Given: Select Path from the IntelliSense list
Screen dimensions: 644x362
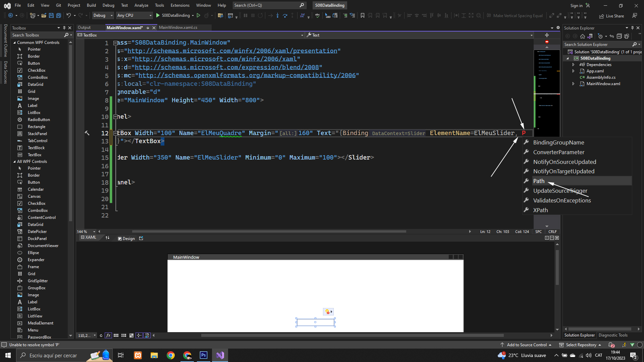Looking at the screenshot, I should (x=539, y=181).
